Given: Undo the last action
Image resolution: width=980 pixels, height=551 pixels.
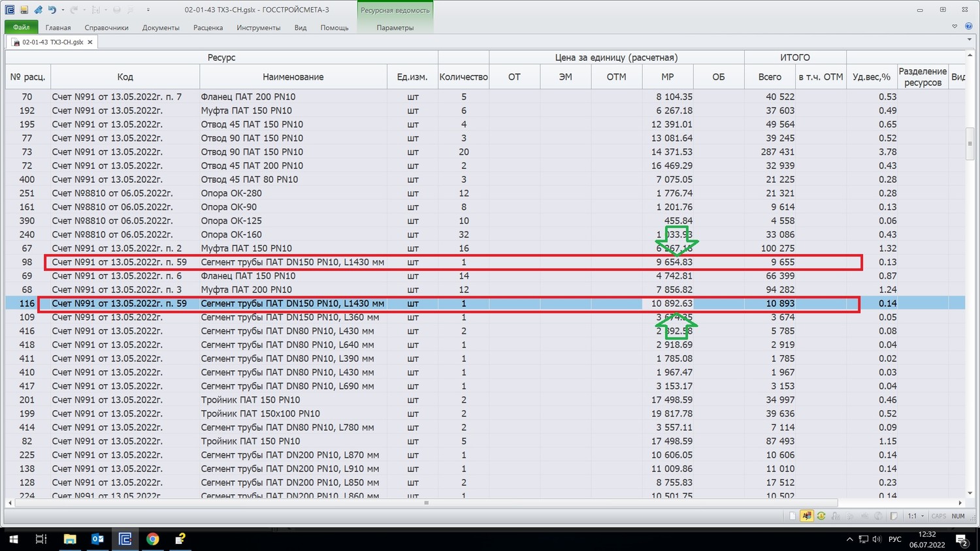Looking at the screenshot, I should 52,10.
